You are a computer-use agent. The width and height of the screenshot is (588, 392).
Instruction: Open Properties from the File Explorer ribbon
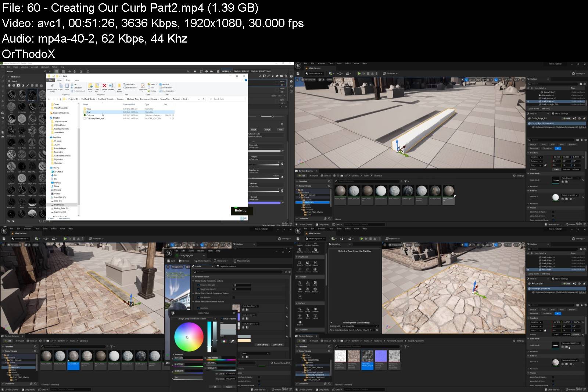143,88
